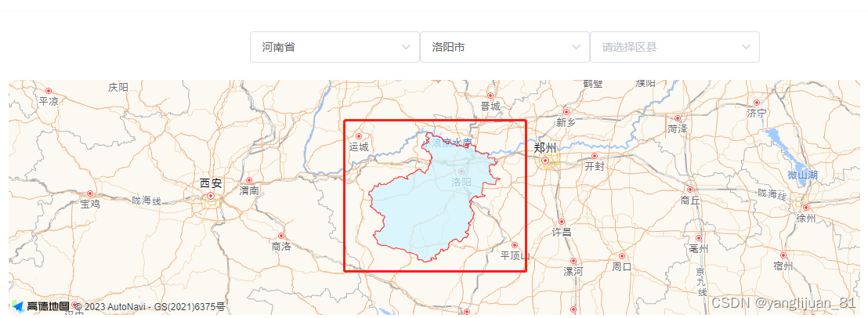The height and width of the screenshot is (318, 868).
Task: Click the 济宁 city marker dot
Action: click(x=757, y=103)
